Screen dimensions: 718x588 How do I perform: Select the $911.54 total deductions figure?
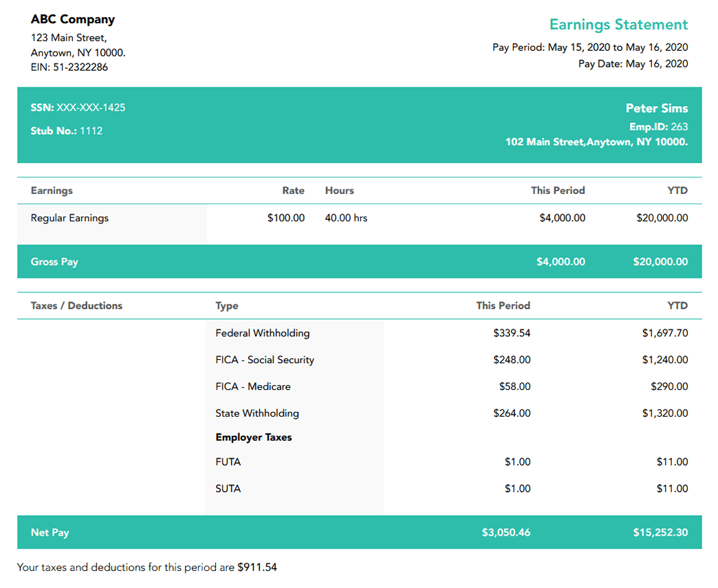257,568
